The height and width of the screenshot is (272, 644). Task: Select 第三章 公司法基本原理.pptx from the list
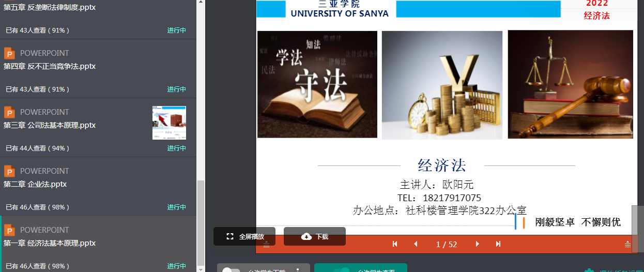(x=50, y=125)
